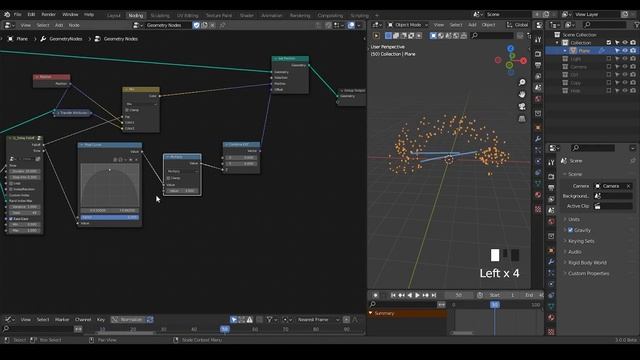
Task: Toggle camera view icon in viewport
Action: [x=522, y=107]
